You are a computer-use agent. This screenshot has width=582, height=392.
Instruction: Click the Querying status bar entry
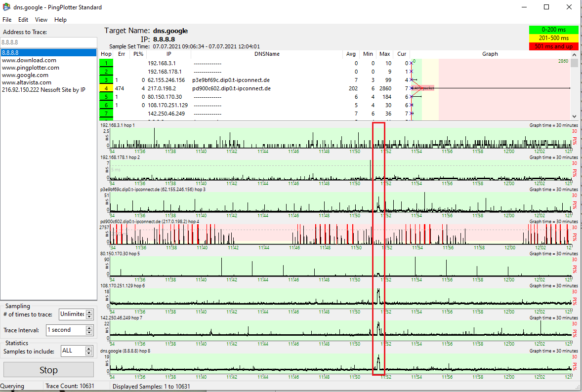click(12, 386)
